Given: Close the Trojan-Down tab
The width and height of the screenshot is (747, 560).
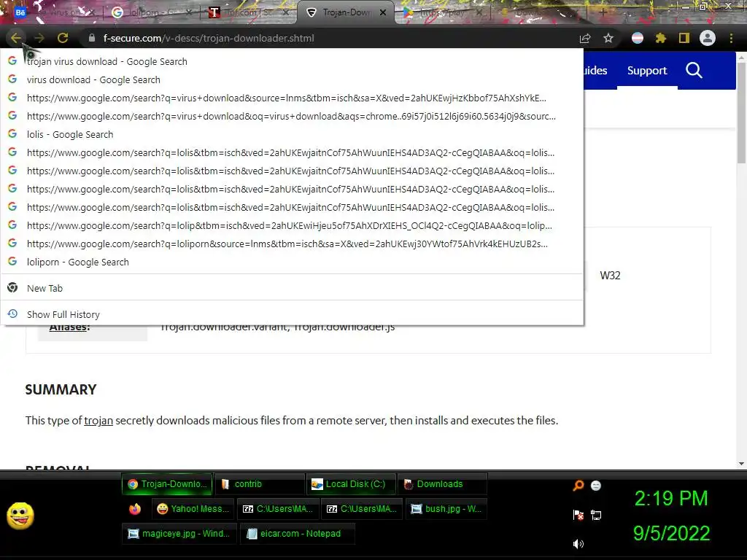Looking at the screenshot, I should pyautogui.click(x=383, y=12).
